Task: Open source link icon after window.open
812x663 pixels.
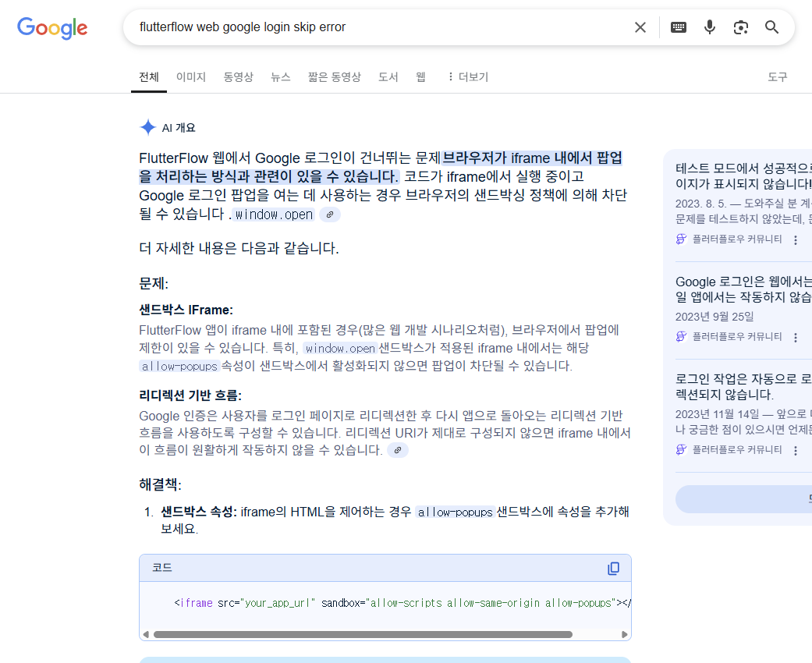Action: 330,214
